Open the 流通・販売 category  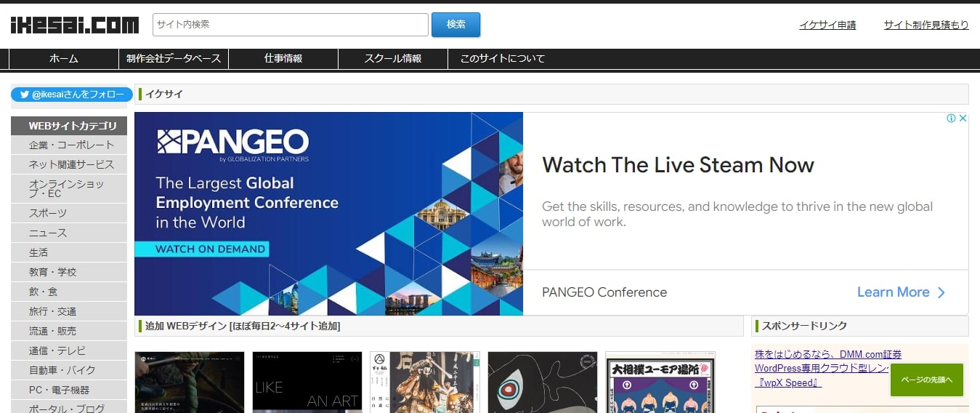point(69,332)
